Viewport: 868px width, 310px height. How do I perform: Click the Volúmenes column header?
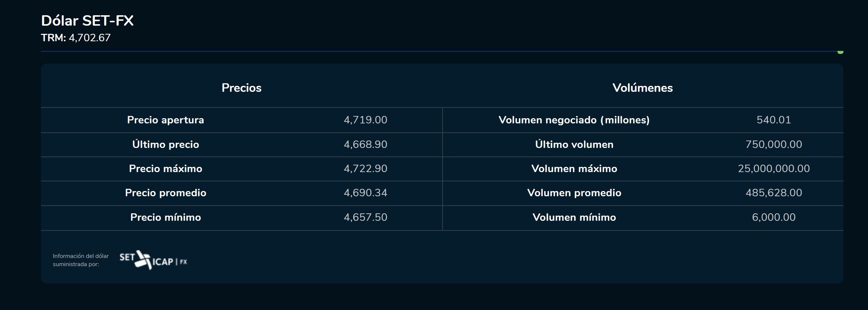pyautogui.click(x=642, y=88)
